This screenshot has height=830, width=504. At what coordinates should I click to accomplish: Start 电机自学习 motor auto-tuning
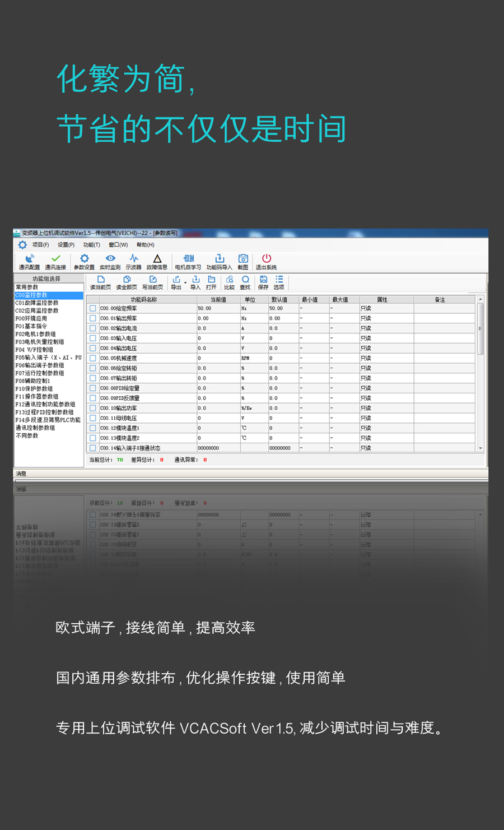tap(188, 261)
